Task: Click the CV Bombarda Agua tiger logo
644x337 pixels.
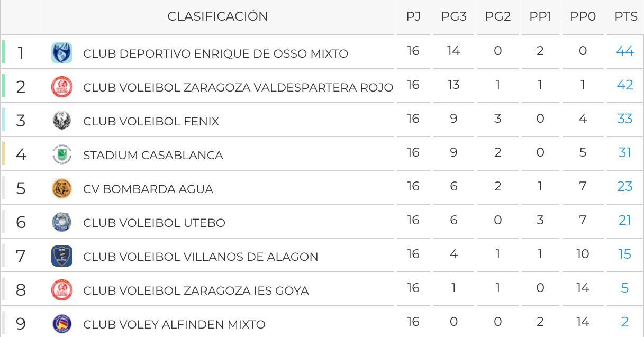Action: click(62, 189)
